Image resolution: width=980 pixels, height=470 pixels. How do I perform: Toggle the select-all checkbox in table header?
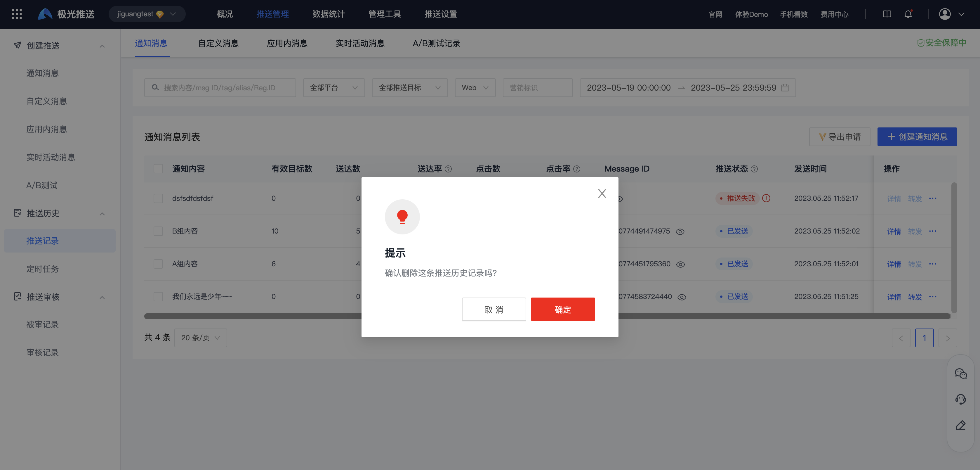[158, 169]
